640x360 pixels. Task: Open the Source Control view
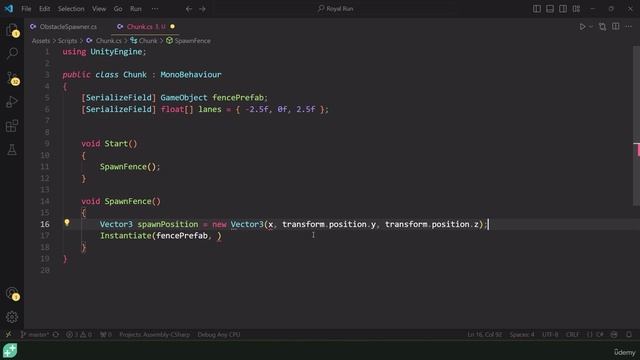tap(12, 78)
